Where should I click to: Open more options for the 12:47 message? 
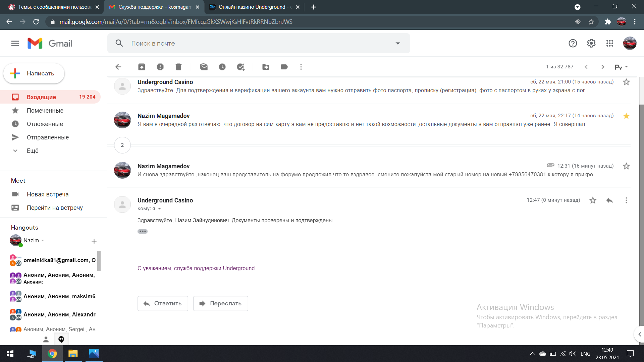[x=626, y=200]
